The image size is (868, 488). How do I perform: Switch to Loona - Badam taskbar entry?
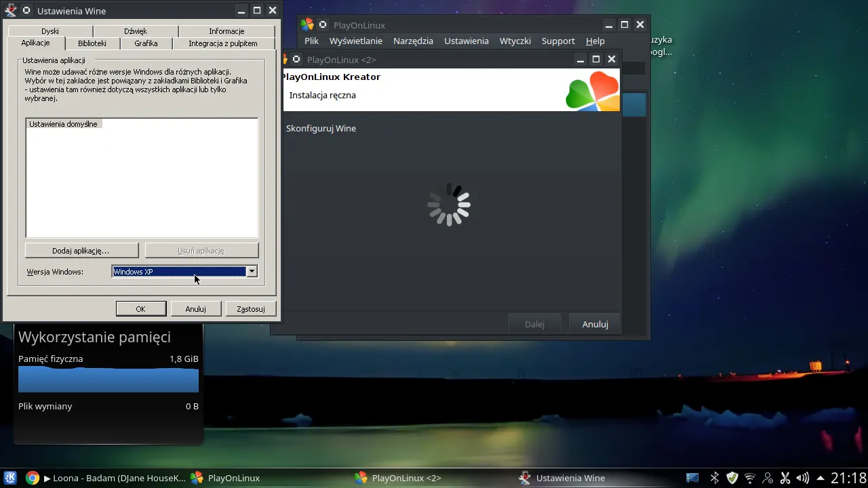point(104,478)
